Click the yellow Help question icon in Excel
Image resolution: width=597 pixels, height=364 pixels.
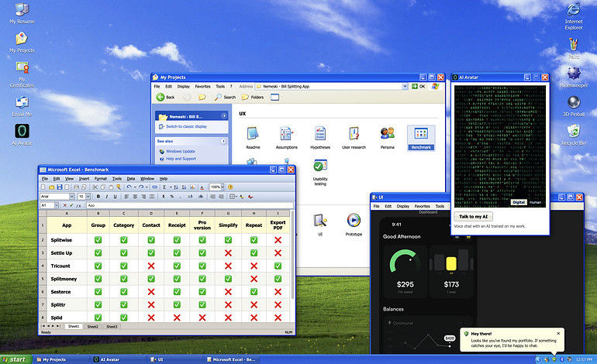[230, 187]
